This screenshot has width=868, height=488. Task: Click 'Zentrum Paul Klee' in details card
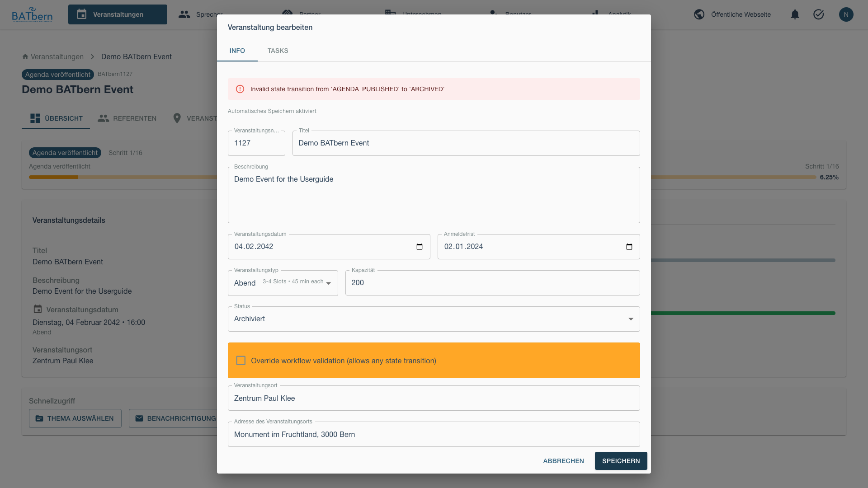tap(63, 361)
